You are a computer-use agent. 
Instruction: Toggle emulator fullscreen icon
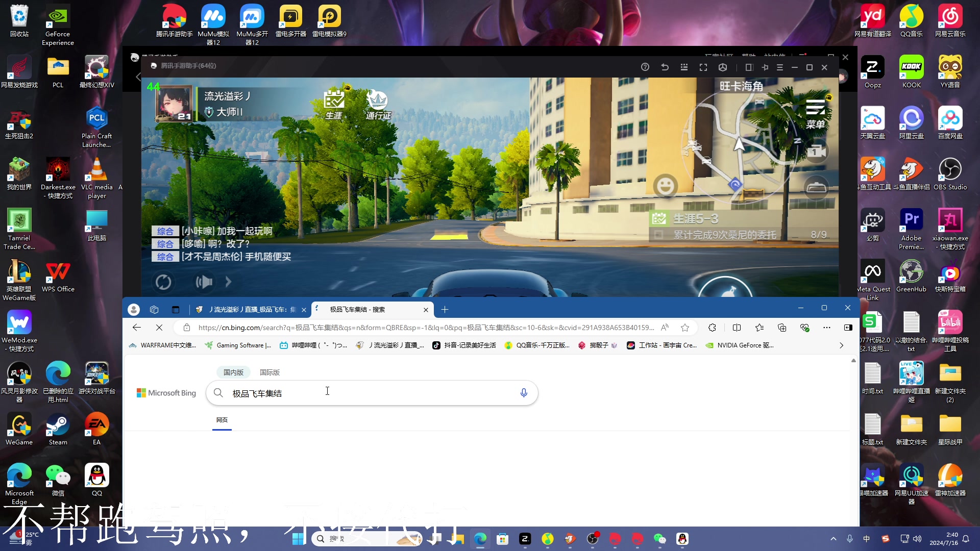pos(703,67)
